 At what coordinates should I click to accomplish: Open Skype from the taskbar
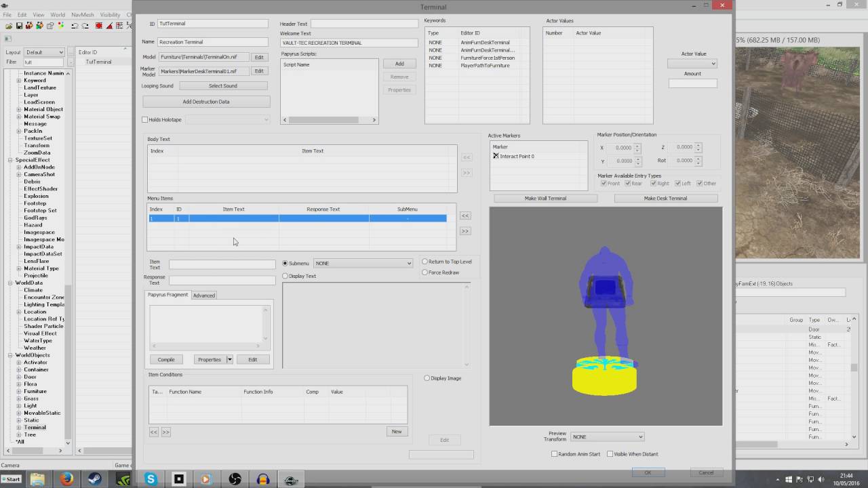(x=151, y=479)
